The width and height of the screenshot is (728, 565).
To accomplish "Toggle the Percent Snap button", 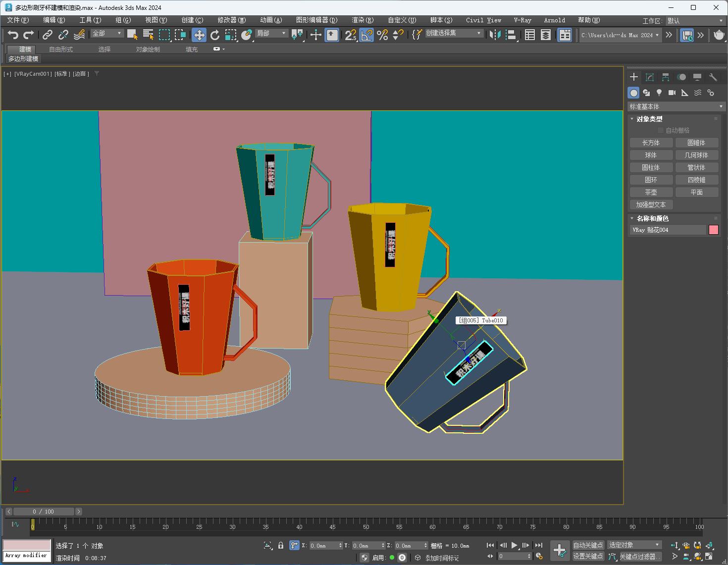I will pos(382,35).
